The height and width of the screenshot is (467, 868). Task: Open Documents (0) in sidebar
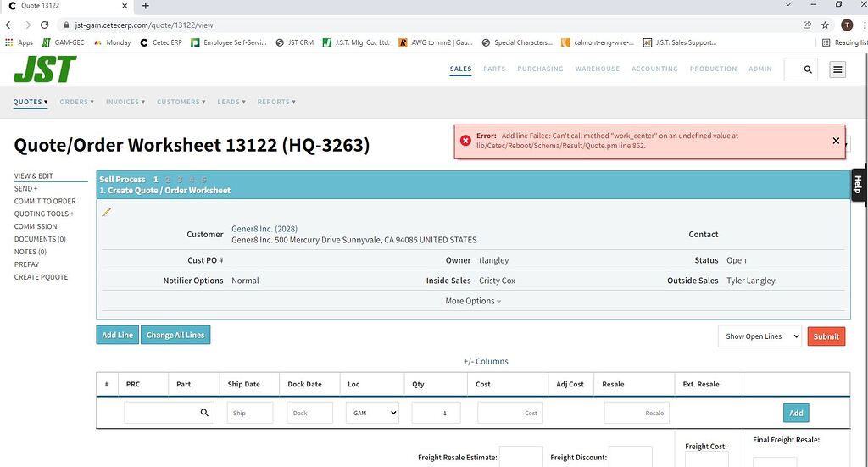tap(40, 239)
